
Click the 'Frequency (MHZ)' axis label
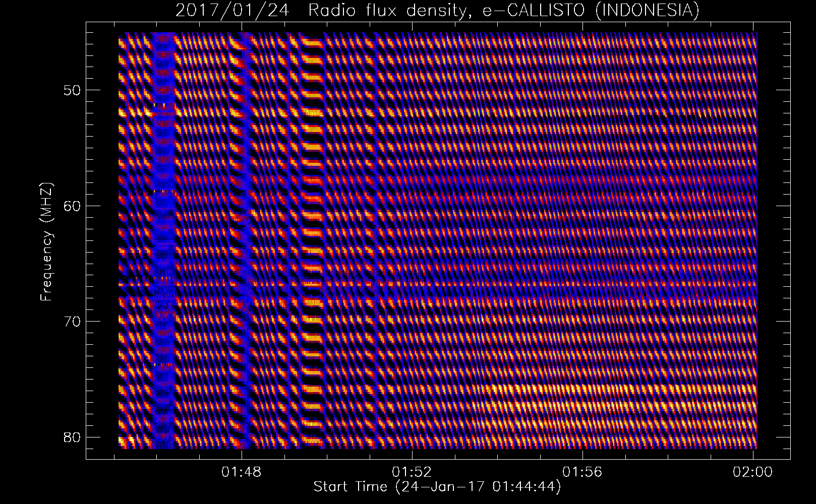pos(47,241)
